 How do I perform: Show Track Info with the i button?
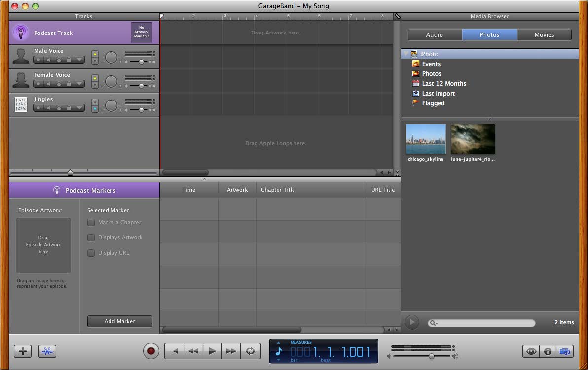coord(548,351)
